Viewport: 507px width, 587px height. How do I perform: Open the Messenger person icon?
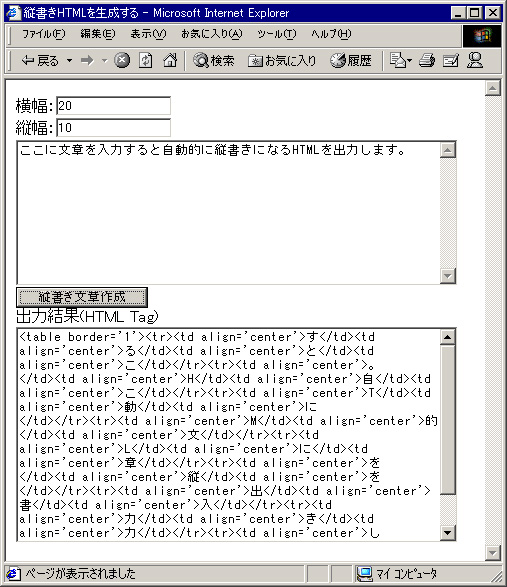(475, 60)
